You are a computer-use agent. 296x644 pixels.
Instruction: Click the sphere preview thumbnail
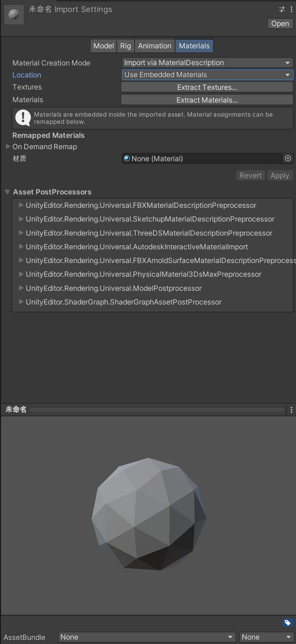(x=148, y=514)
